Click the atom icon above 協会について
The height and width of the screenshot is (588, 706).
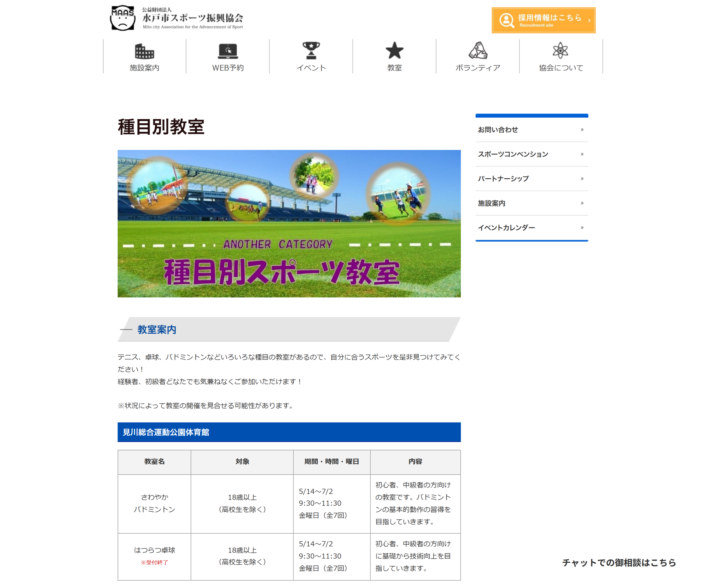coord(560,50)
